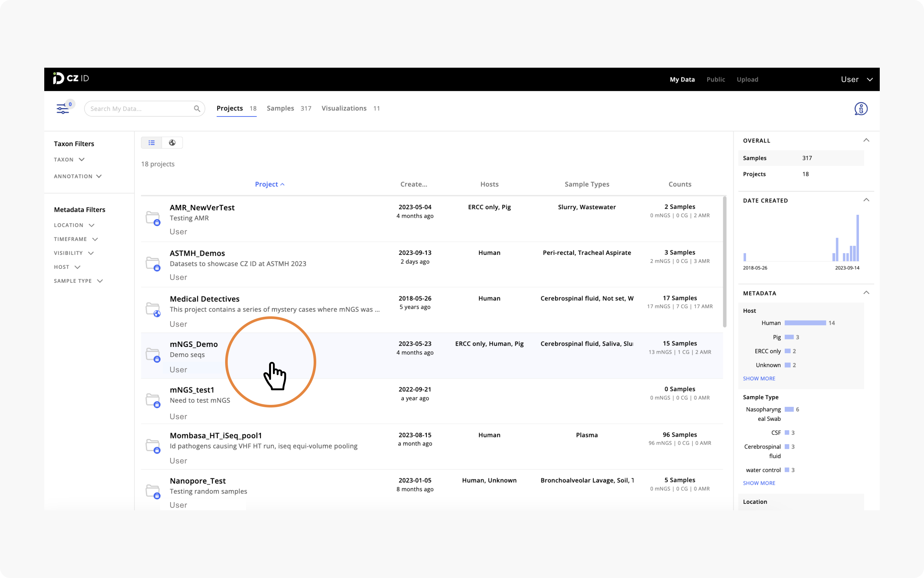This screenshot has height=578, width=924.
Task: Click Mombasa_HT_iSeq_pool1 folder icon
Action: 153,446
